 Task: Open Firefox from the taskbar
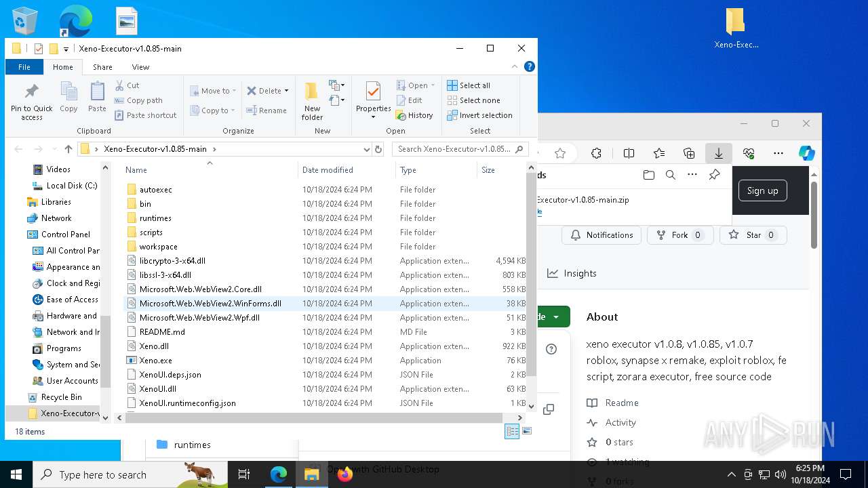345,474
